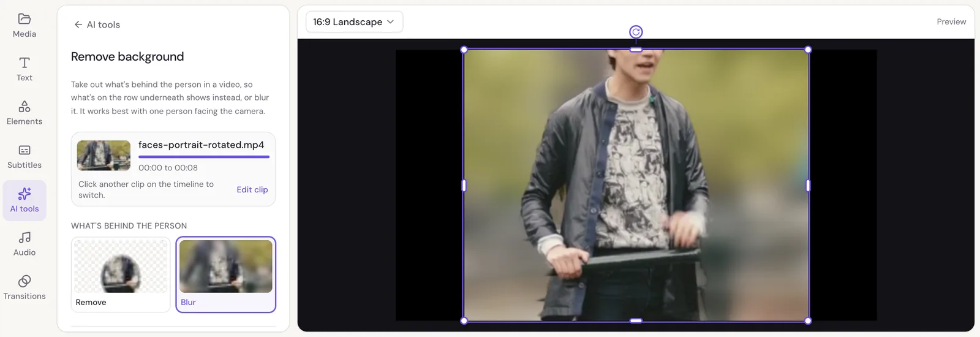Click the chevron beside 16:9 Landscape
Screen dimensions: 980x337
coord(391,22)
